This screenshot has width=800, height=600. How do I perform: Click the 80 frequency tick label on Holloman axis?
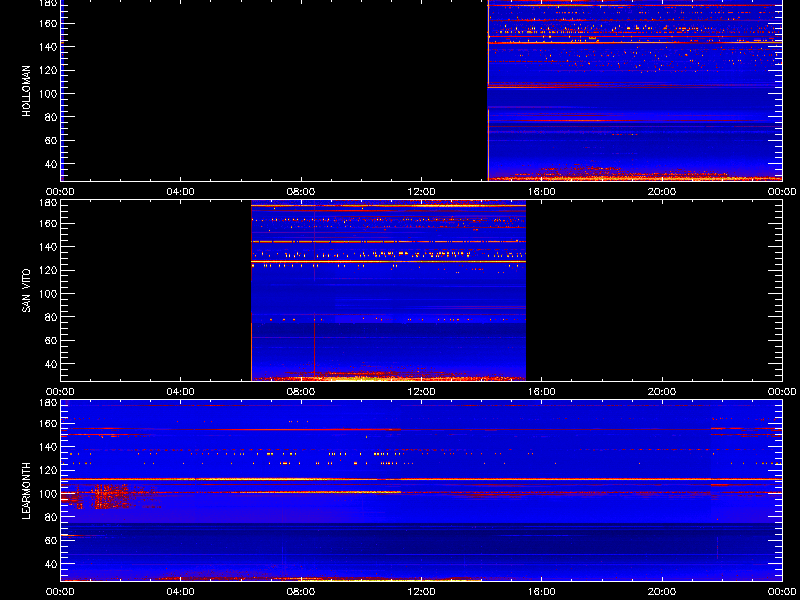(x=52, y=117)
